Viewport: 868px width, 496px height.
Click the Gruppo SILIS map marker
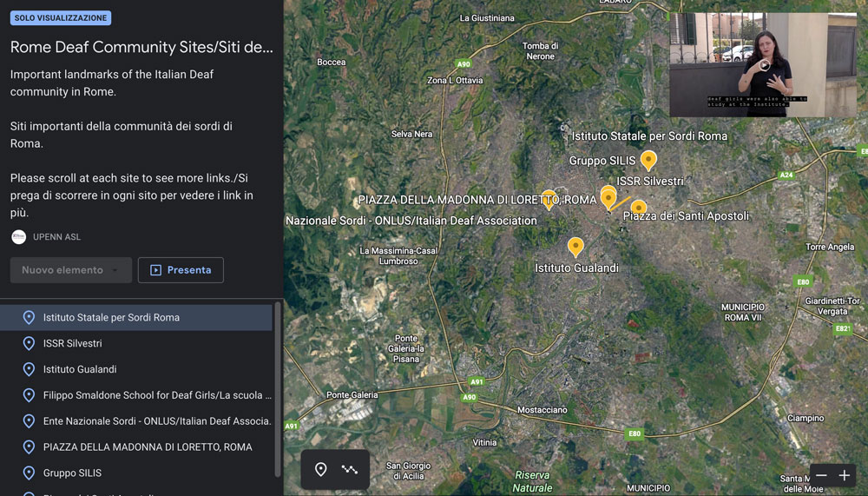tap(648, 160)
